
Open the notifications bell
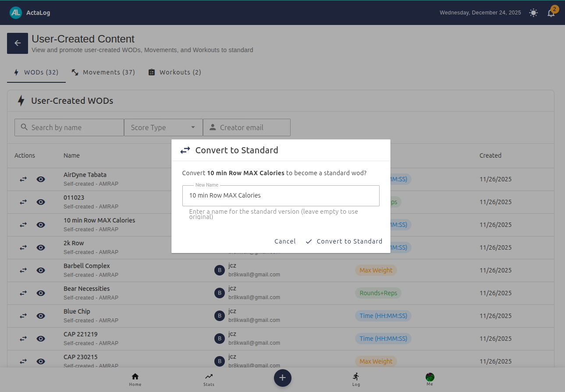[551, 13]
